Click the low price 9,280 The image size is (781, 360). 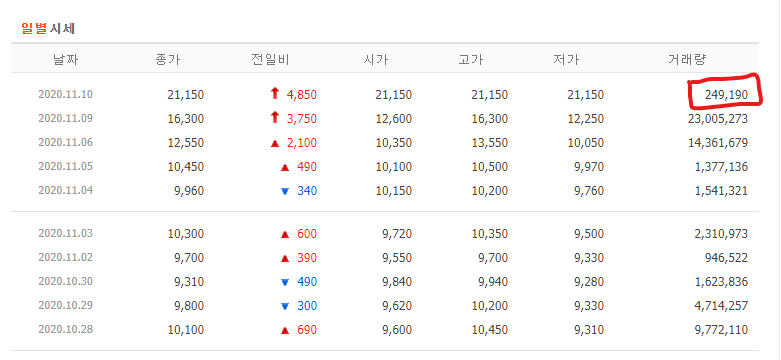click(589, 281)
